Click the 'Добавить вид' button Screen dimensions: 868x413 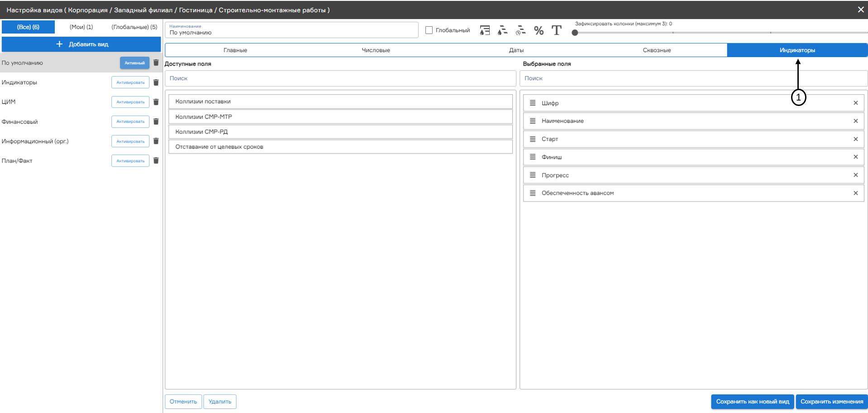point(81,44)
